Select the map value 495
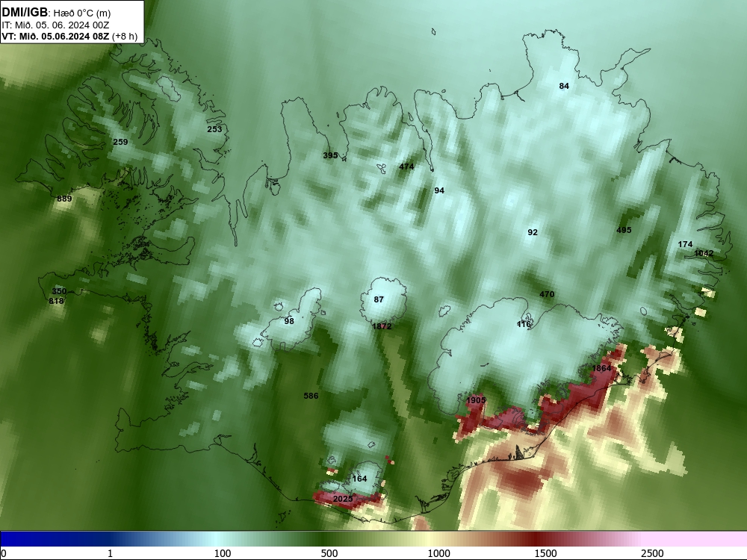Image resolution: width=747 pixels, height=560 pixels. coord(624,230)
